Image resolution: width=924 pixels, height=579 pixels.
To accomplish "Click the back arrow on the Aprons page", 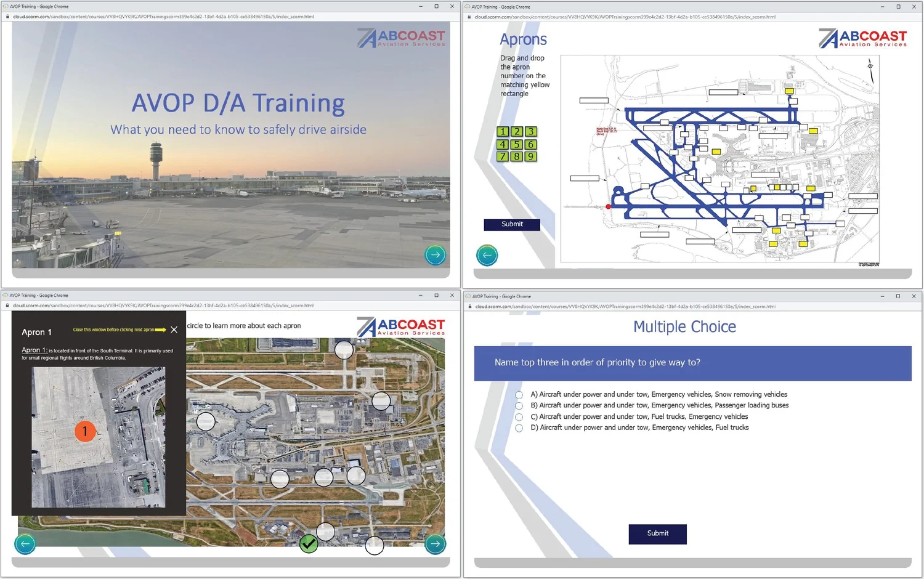I will pyautogui.click(x=487, y=255).
